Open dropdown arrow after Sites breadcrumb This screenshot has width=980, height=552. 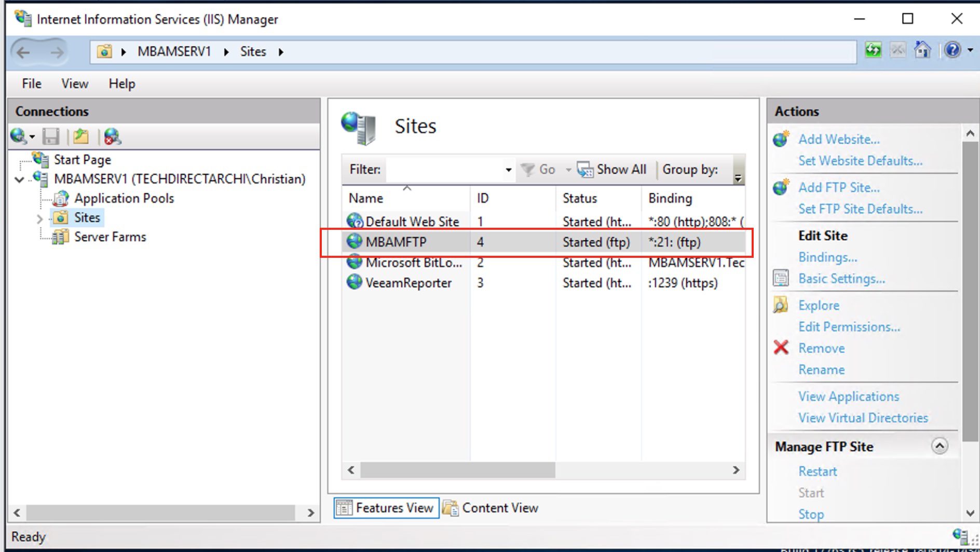click(x=281, y=52)
